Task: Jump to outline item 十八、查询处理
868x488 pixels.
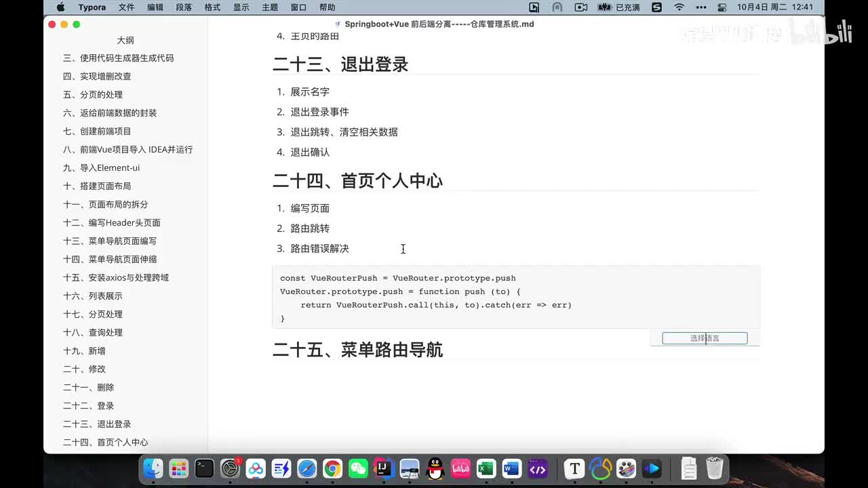Action: [x=93, y=333]
